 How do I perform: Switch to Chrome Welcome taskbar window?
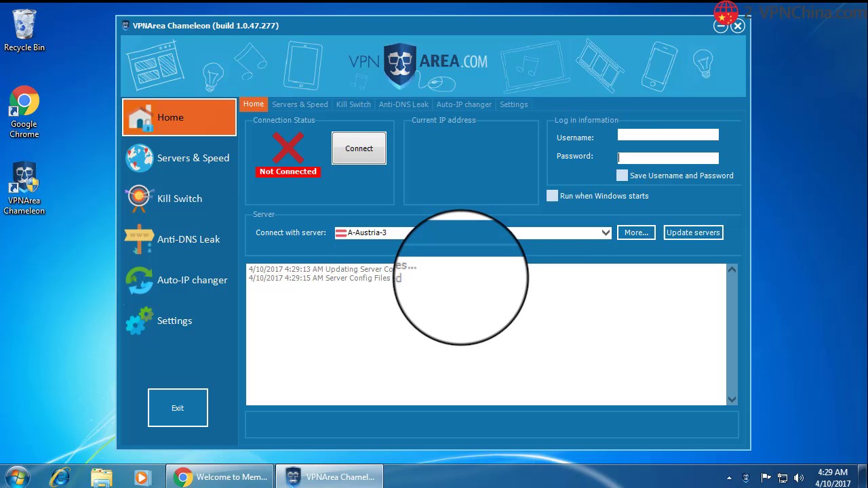[220, 477]
